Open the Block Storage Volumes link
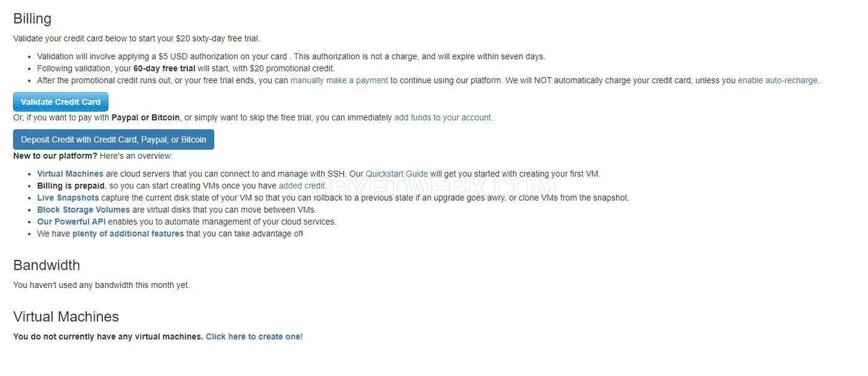Screen dimensions: 868x376 [84, 210]
